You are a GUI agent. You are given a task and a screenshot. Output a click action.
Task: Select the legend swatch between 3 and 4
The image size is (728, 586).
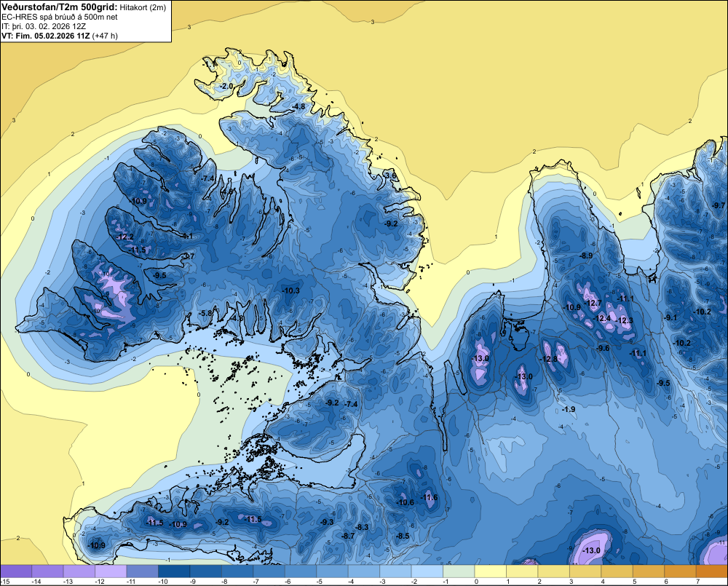[x=585, y=571]
